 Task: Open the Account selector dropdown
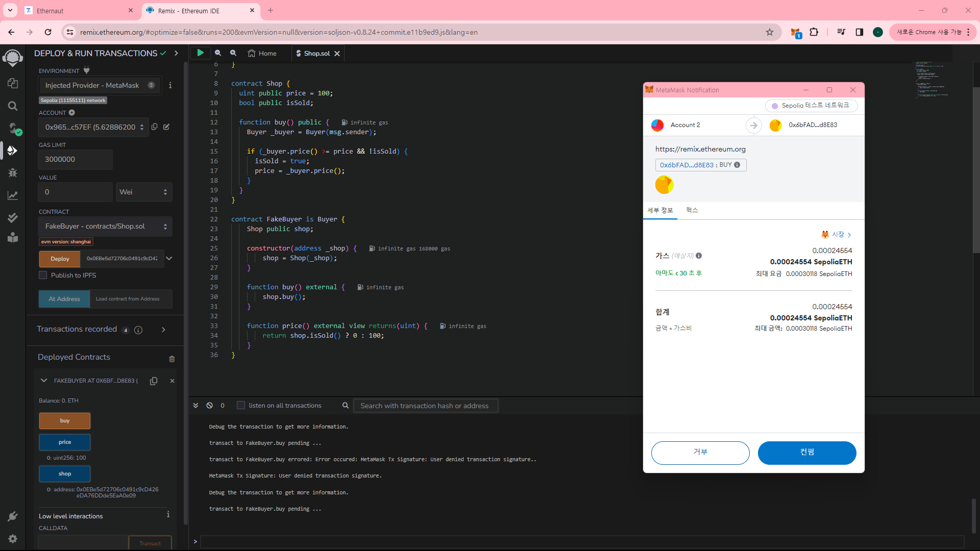[x=93, y=127]
